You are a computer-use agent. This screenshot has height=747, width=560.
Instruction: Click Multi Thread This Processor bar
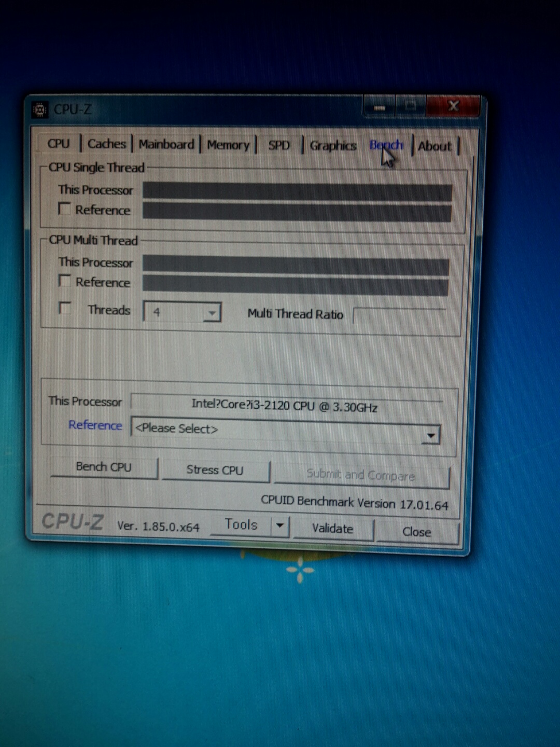pos(296,265)
